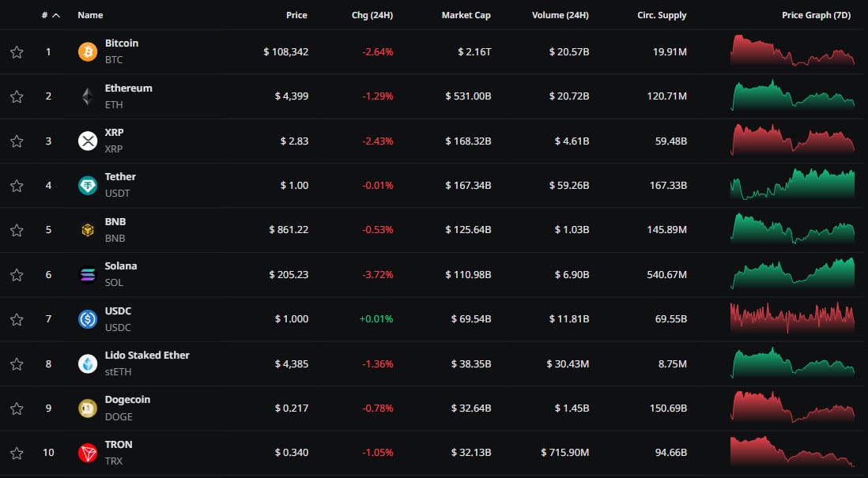Sort by Volume (24H) column header
The height and width of the screenshot is (478, 868).
pos(562,15)
